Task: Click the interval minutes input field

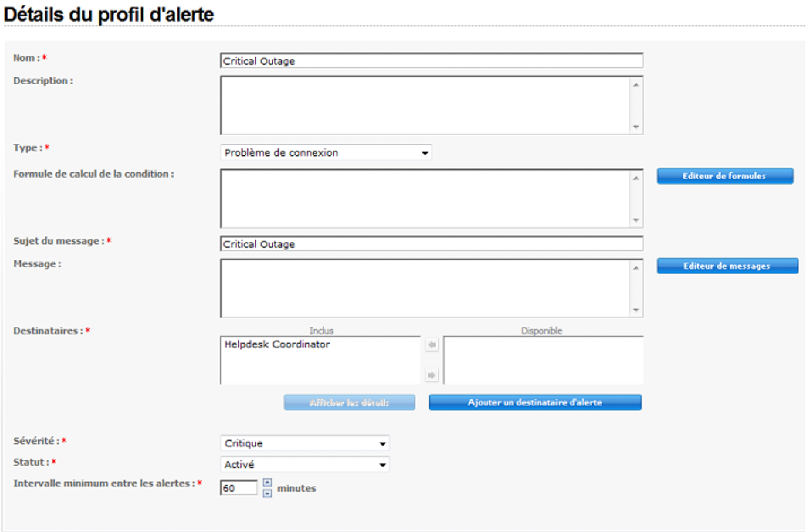Action: 238,488
